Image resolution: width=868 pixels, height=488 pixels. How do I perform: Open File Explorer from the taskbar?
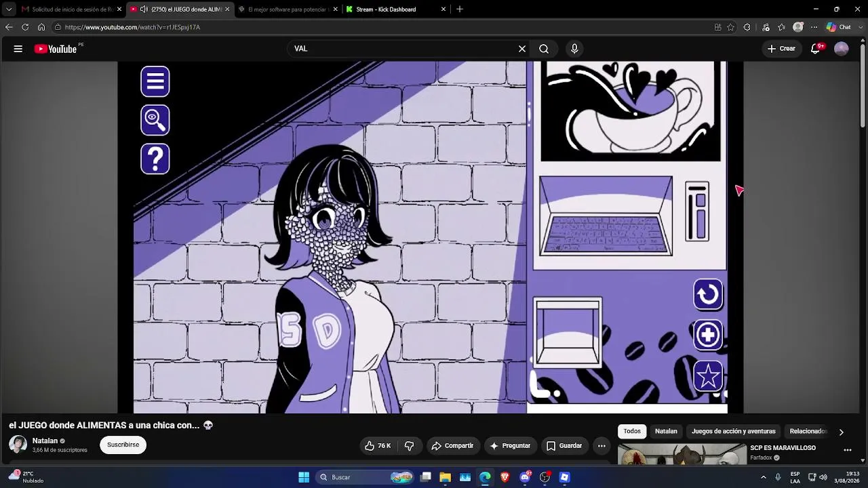[446, 477]
